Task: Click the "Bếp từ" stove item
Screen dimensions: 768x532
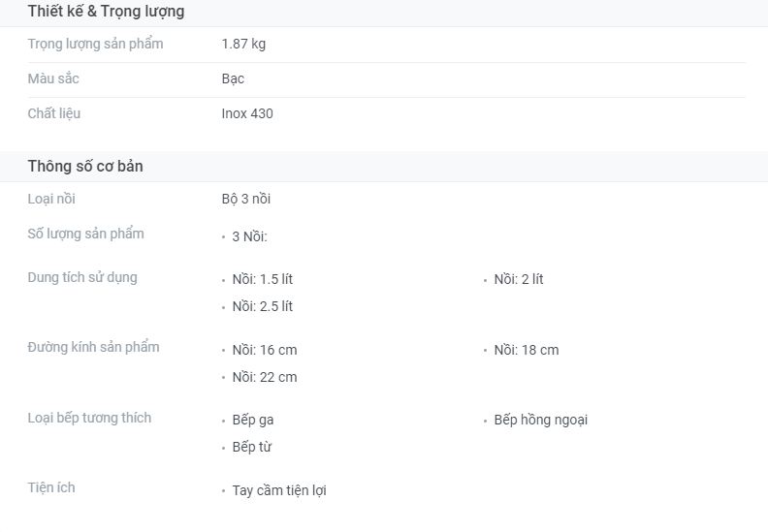Action: (x=252, y=447)
